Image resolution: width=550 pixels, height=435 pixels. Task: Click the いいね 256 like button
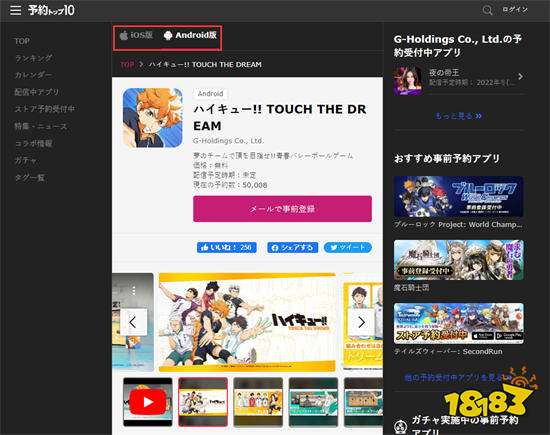click(x=227, y=247)
